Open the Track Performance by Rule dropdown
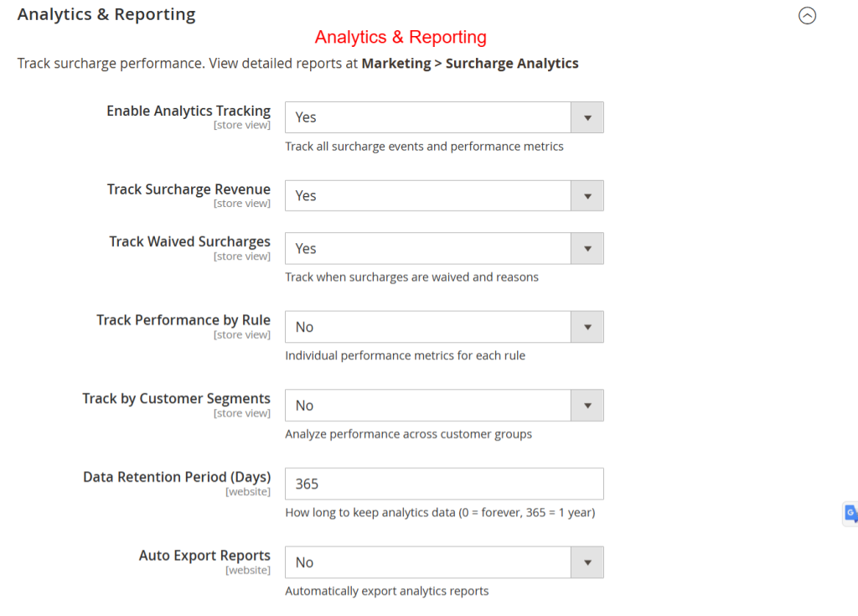Image resolution: width=858 pixels, height=616 pixels. coord(427,327)
